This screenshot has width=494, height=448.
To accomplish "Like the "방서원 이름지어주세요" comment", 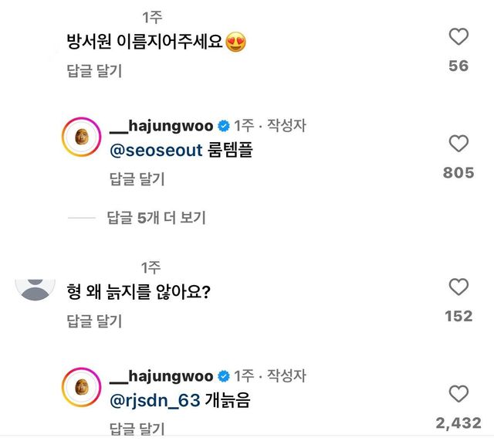I will click(x=458, y=36).
